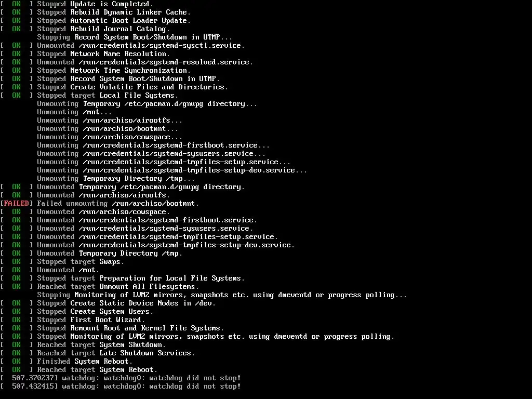Select 'Stopped Network Time Synchronization' text

[x=114, y=71]
